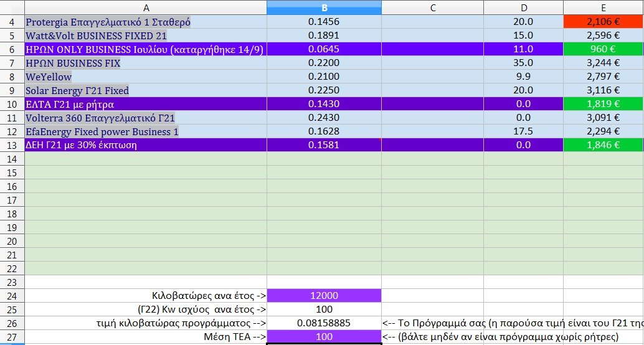
Task: Select column A header
Action: [x=146, y=7]
